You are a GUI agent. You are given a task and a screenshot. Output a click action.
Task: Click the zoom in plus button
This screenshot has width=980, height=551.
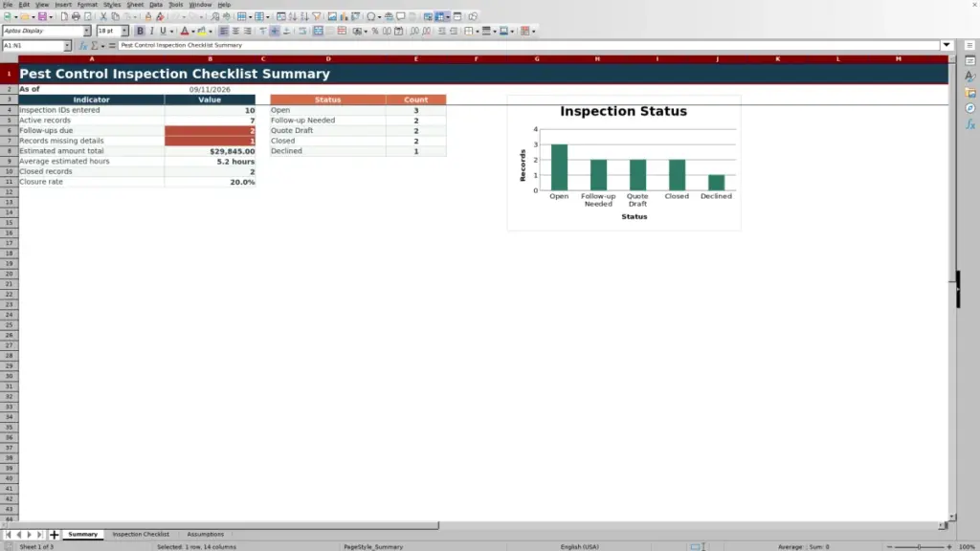point(949,546)
